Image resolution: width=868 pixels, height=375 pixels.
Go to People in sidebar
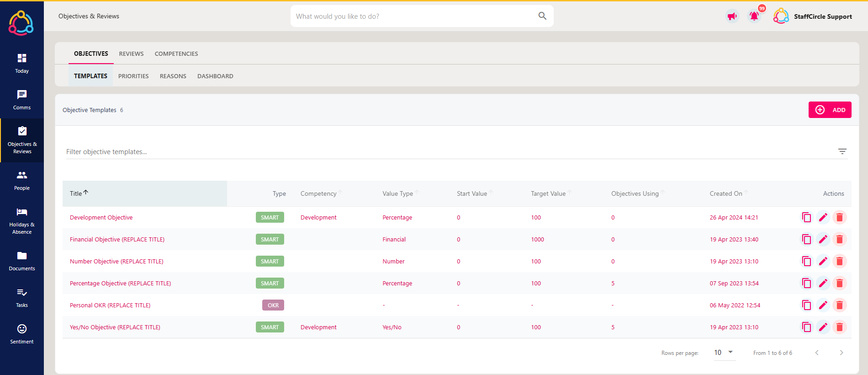[x=22, y=181]
